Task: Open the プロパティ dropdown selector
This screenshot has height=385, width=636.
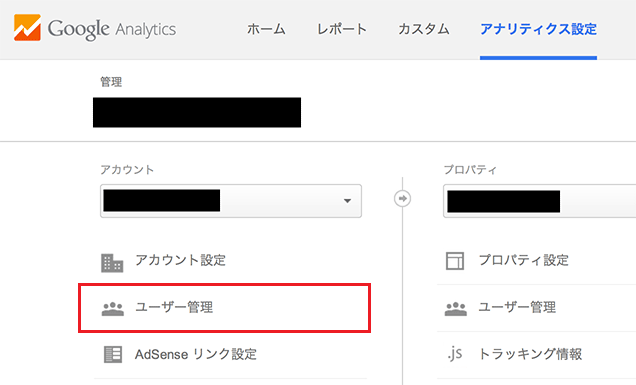Action: [539, 201]
